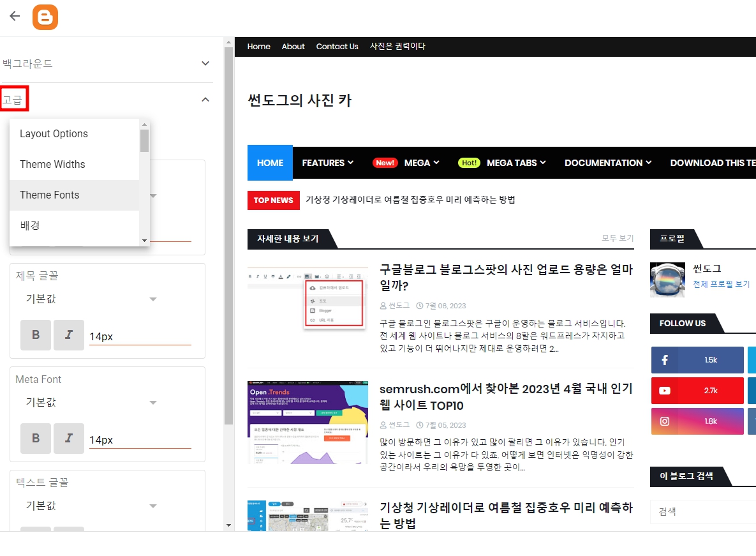The height and width of the screenshot is (556, 756).
Task: Pick Theme Fonts list entry
Action: point(74,195)
